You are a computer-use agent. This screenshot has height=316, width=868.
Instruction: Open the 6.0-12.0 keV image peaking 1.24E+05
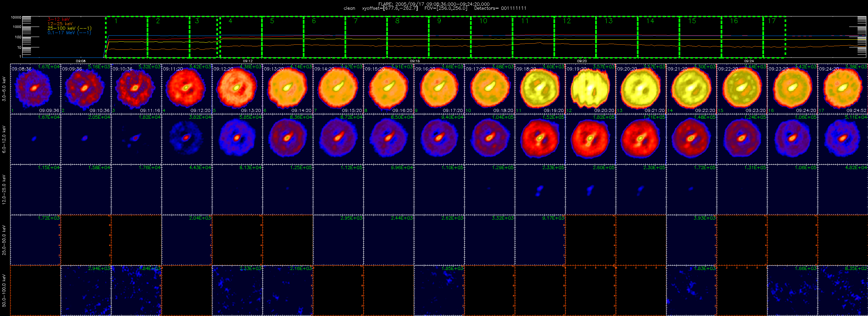pyautogui.click(x=742, y=139)
